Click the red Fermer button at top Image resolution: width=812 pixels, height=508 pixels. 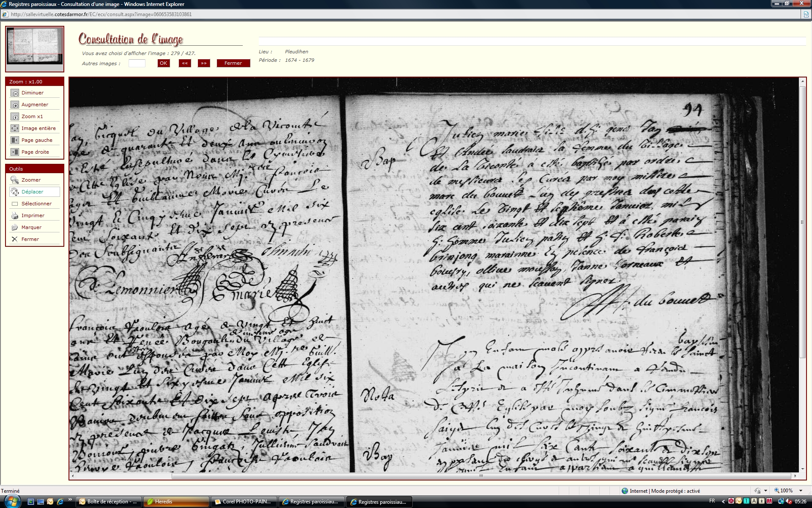pos(233,63)
